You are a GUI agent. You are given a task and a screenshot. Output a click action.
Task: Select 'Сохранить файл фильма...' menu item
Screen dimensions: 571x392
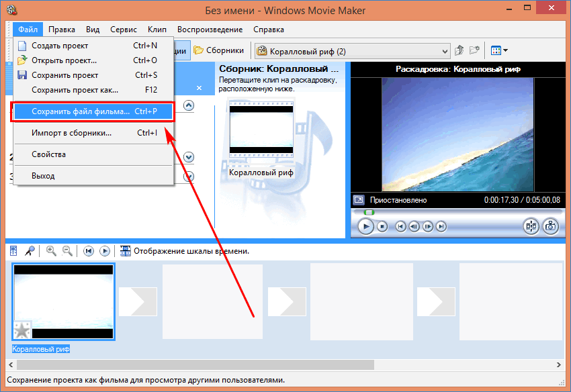point(81,111)
